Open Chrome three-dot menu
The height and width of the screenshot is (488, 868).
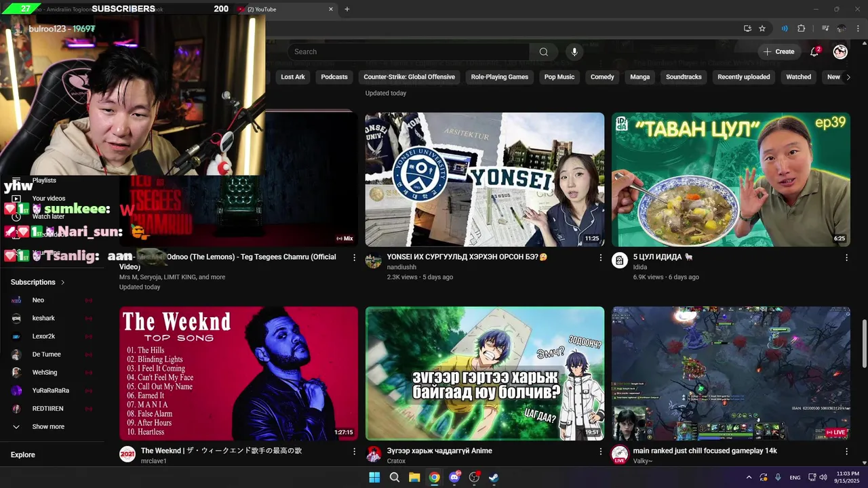(857, 28)
